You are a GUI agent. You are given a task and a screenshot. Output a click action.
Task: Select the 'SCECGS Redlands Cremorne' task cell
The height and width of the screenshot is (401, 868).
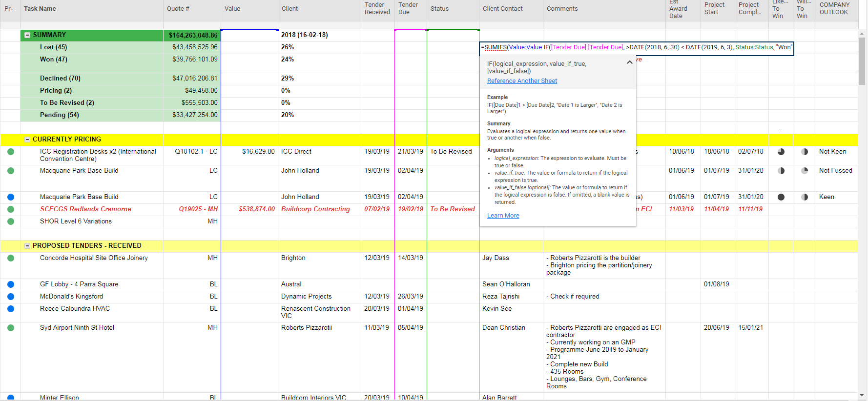92,209
